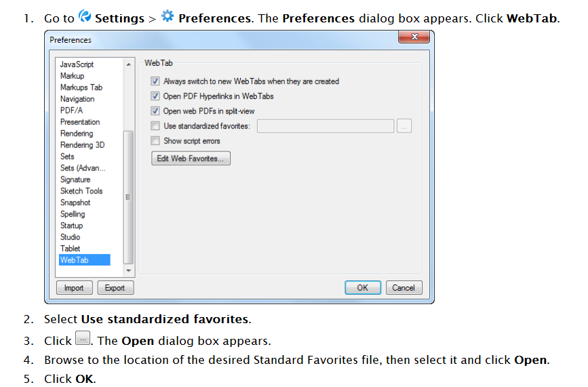Enable Use standardized favorites checkbox
588x387 pixels.
pyautogui.click(x=155, y=126)
